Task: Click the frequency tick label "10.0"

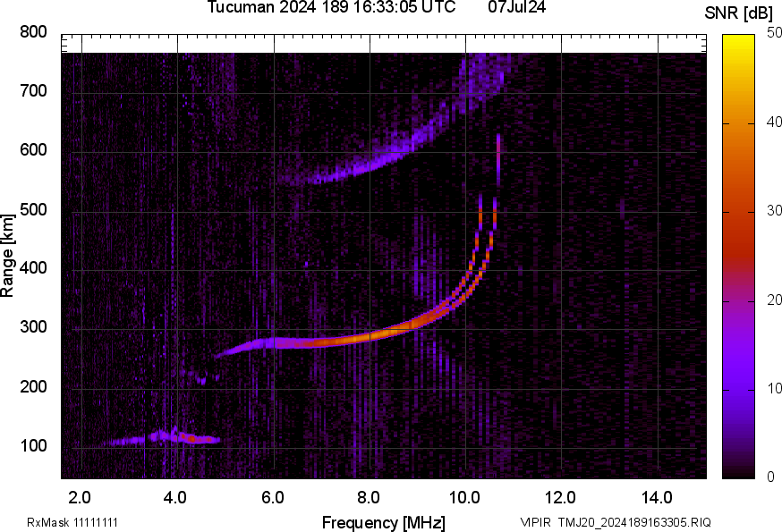Action: click(x=464, y=498)
